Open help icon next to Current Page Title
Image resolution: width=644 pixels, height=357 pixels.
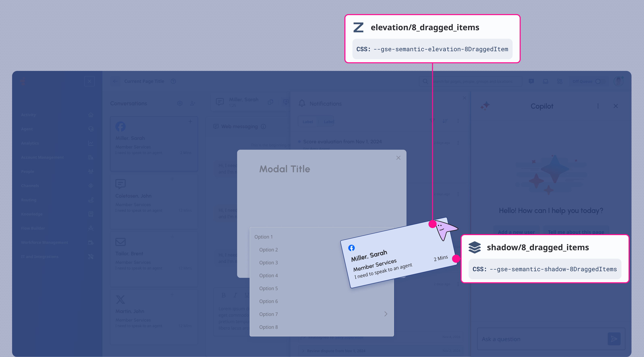coord(173,81)
